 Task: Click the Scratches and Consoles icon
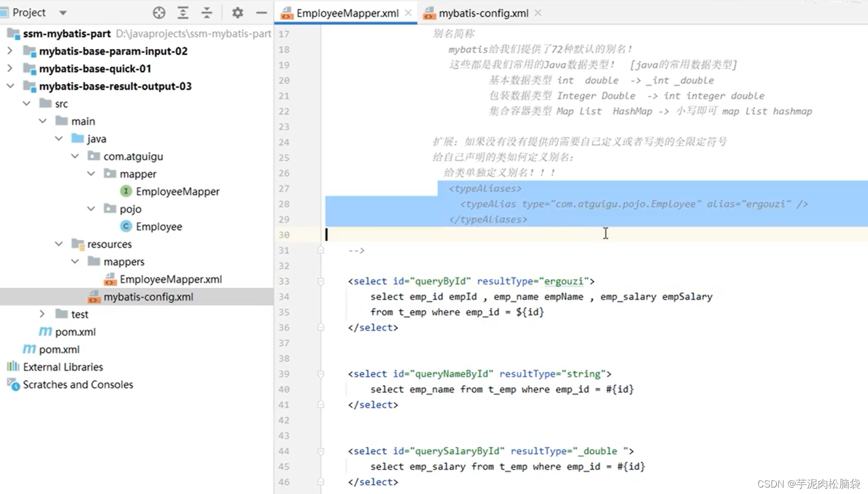pyautogui.click(x=13, y=385)
